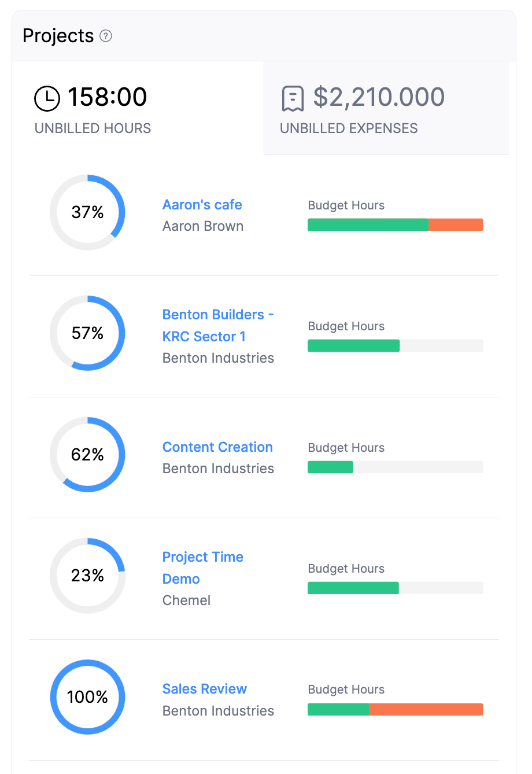The height and width of the screenshot is (774, 532).
Task: Click the 37% progress ring
Action: click(87, 212)
